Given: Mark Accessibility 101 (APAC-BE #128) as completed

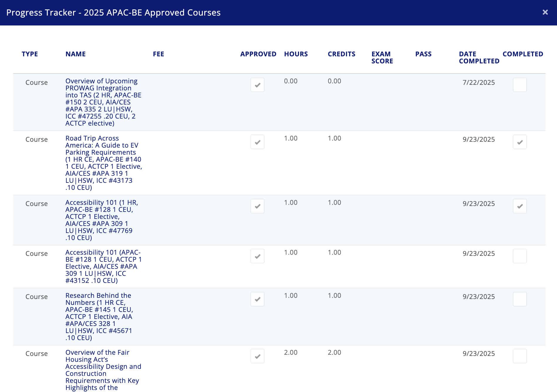Looking at the screenshot, I should (x=520, y=256).
